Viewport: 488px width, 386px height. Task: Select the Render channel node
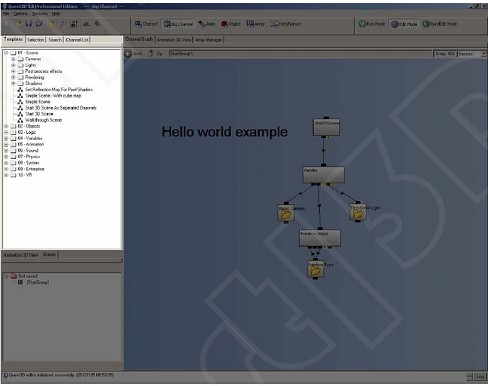pos(323,174)
